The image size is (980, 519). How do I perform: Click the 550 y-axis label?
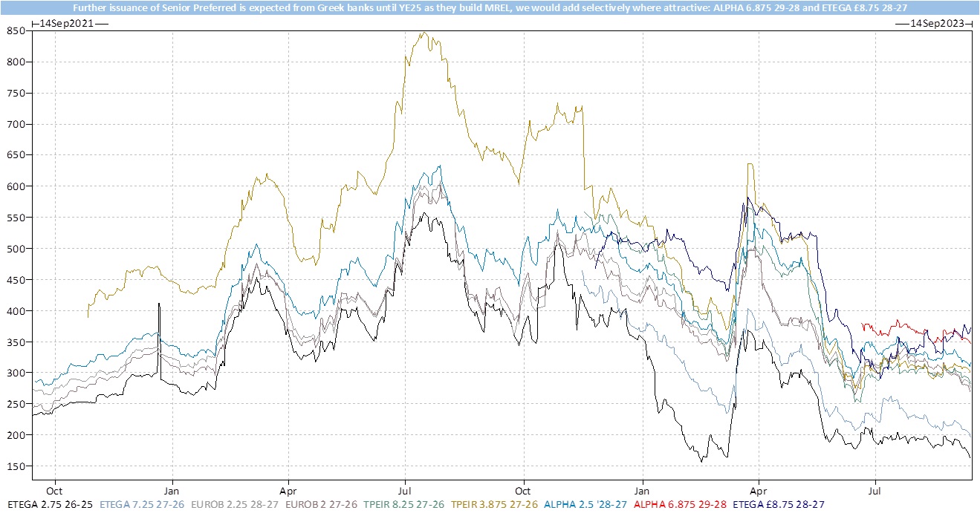tap(17, 218)
